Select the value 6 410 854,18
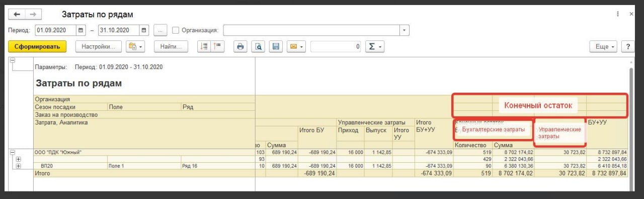The width and height of the screenshot is (644, 199). pyautogui.click(x=607, y=166)
